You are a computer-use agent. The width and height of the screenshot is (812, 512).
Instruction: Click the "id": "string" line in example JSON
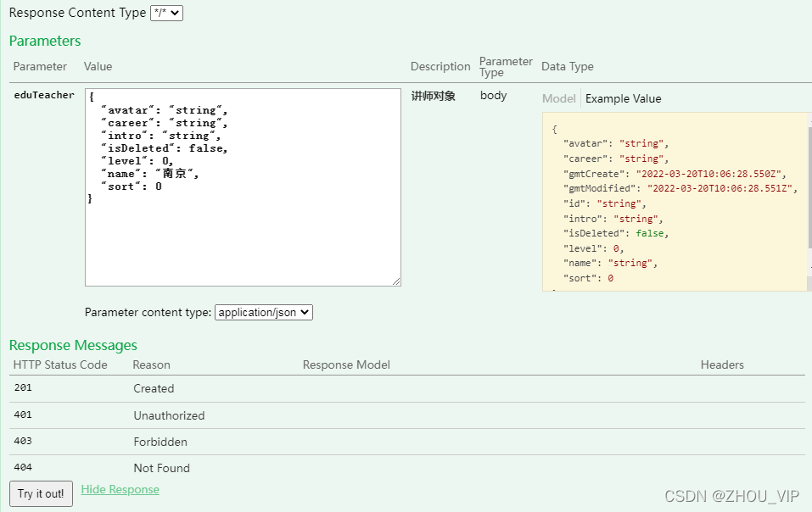604,203
